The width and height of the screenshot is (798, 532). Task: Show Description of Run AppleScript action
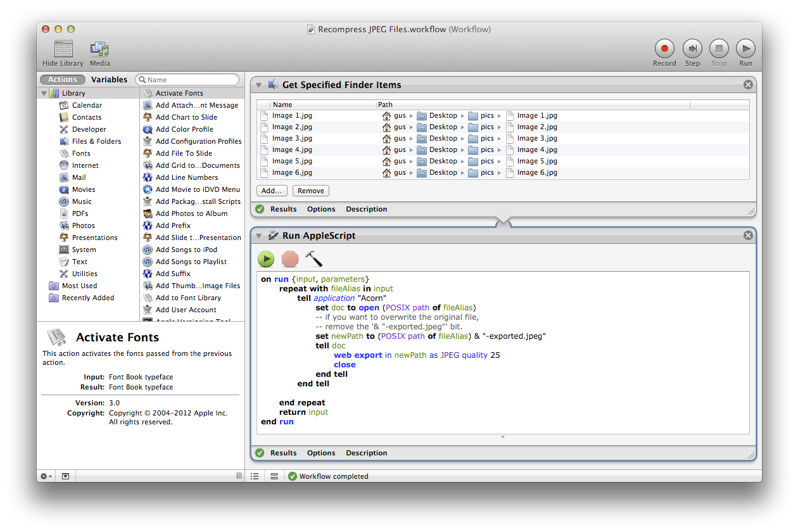(x=366, y=453)
